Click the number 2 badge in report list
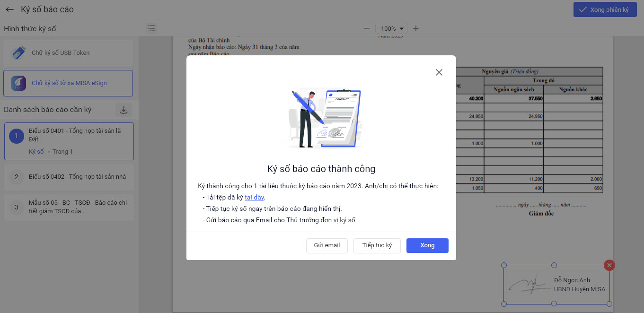644x313 pixels. 17,177
